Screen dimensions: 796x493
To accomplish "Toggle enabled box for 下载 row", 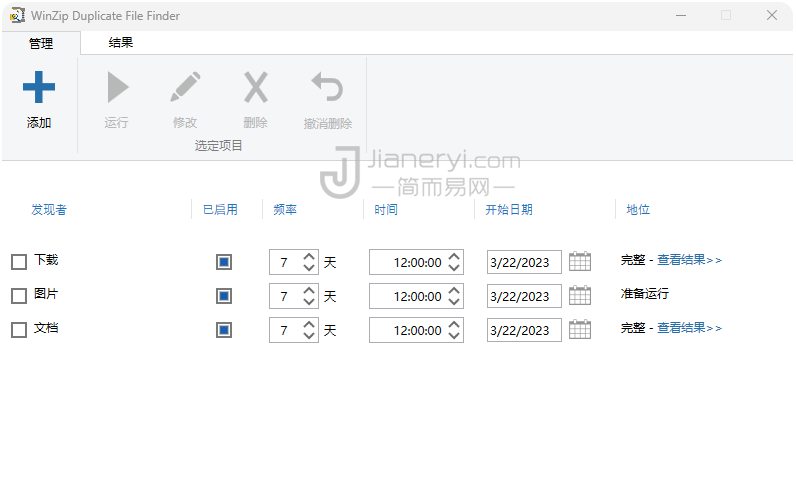I will coord(224,262).
